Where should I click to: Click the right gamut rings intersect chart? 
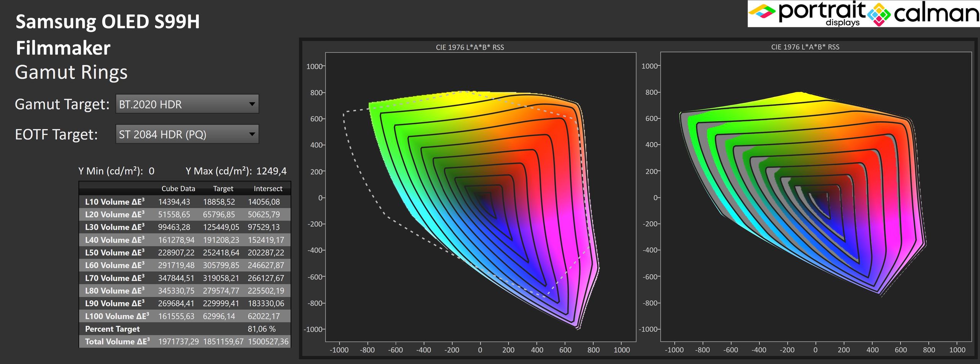(x=816, y=197)
